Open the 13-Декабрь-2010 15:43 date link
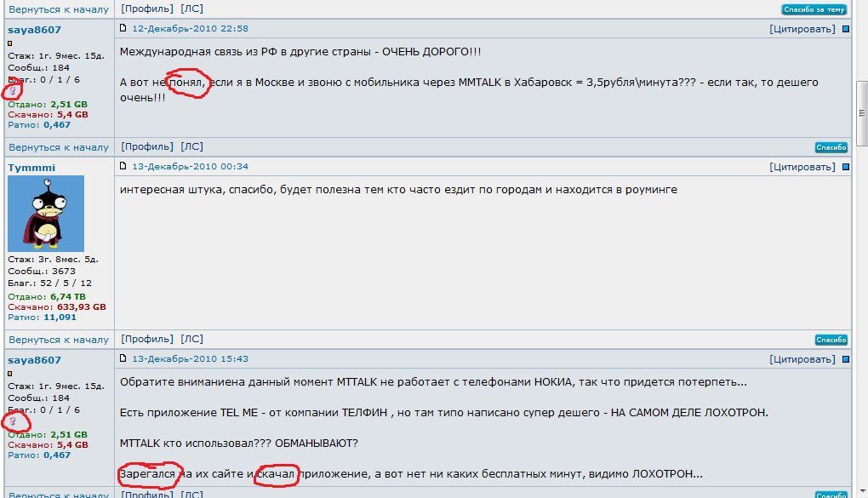This screenshot has height=498, width=868. 190,359
